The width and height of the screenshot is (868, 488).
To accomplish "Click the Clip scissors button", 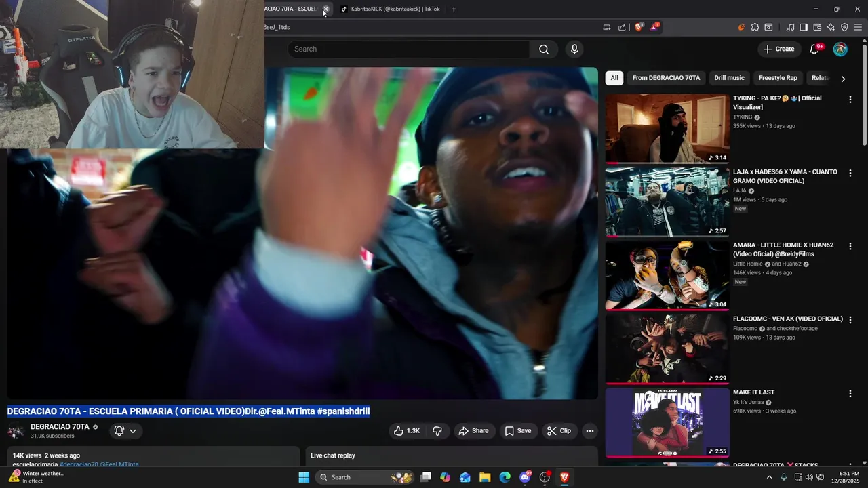I will pos(559,430).
